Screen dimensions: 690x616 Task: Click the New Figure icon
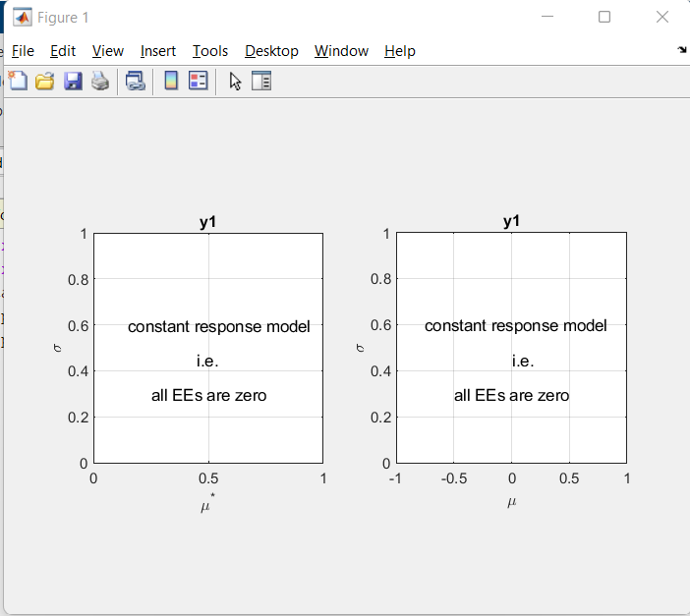coord(18,81)
